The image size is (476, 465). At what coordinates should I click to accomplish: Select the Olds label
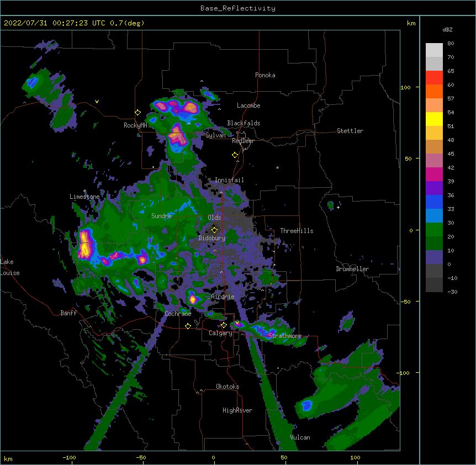pyautogui.click(x=214, y=218)
